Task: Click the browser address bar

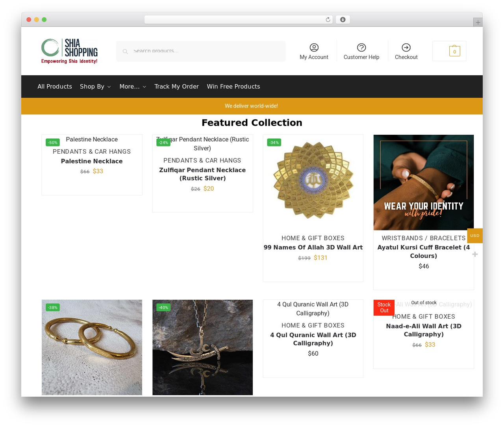Action: click(x=239, y=20)
